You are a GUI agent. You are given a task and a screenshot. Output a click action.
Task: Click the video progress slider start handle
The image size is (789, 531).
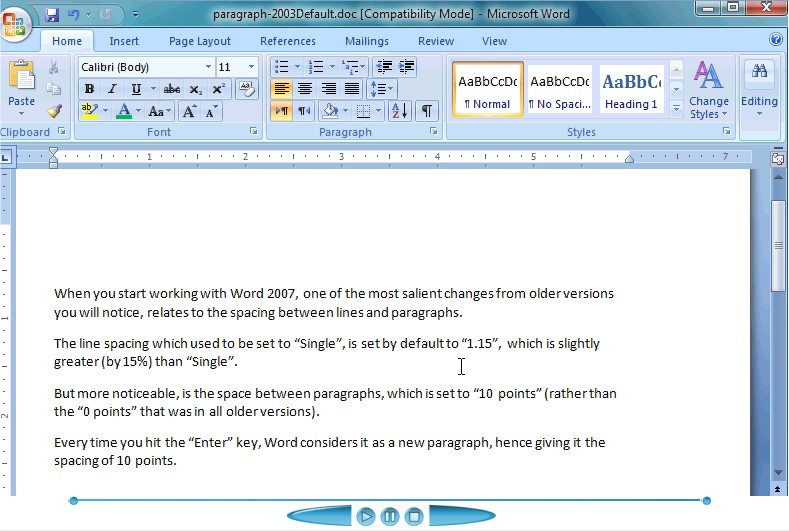tap(73, 500)
